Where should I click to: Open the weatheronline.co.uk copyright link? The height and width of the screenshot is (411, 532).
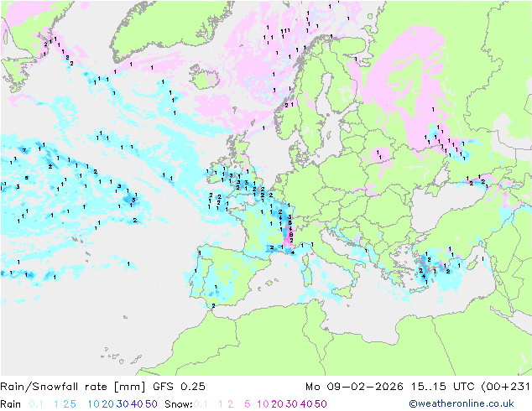(462, 403)
